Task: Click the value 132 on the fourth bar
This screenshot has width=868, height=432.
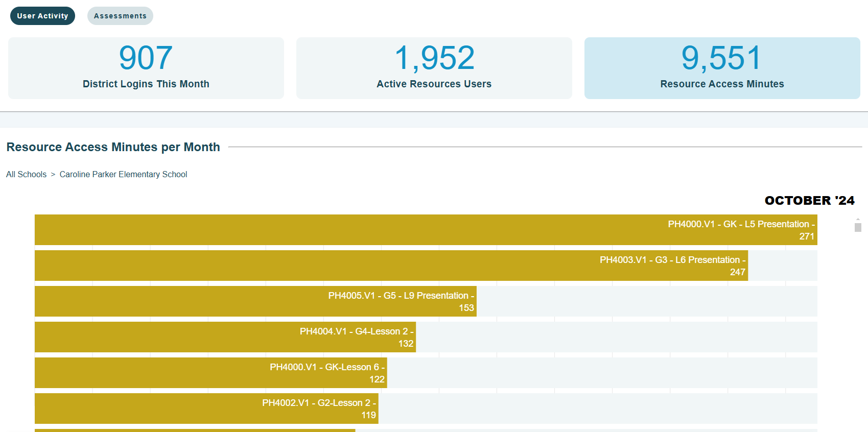Action: pos(406,344)
